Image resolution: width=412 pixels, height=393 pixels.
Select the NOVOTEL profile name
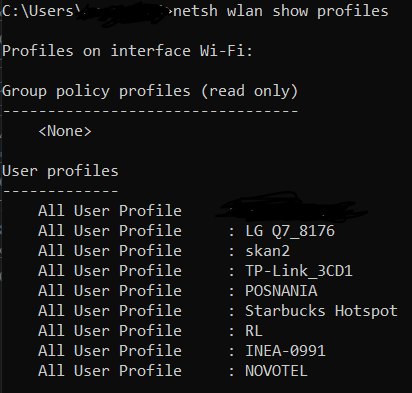pyautogui.click(x=276, y=371)
